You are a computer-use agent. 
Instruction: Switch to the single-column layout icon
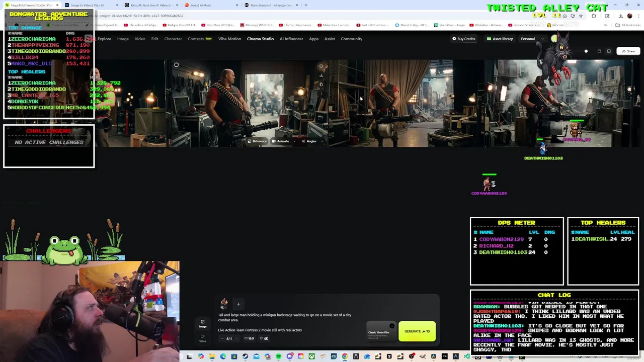pos(599,51)
